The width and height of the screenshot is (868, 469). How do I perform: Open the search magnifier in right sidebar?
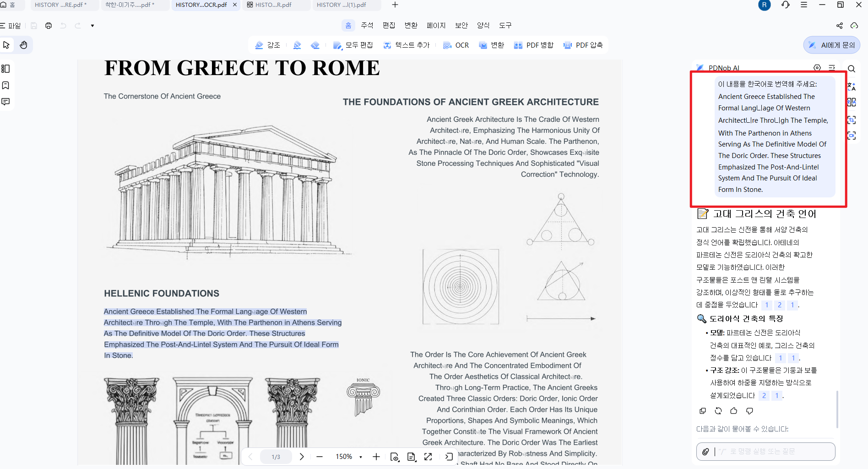tap(852, 69)
